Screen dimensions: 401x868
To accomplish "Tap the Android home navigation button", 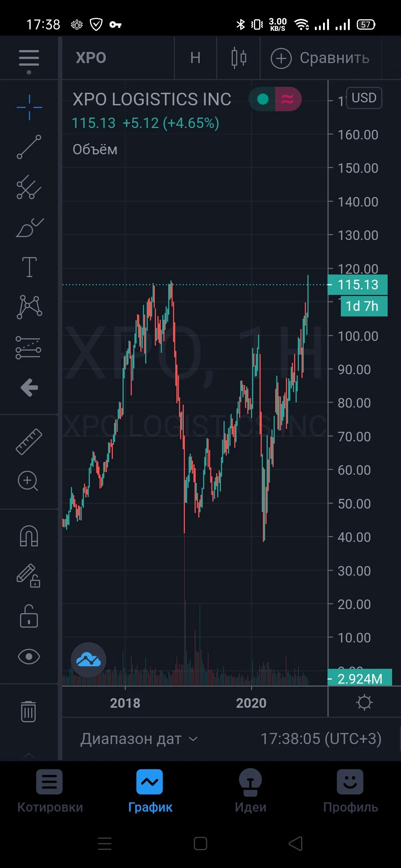I will (x=200, y=844).
